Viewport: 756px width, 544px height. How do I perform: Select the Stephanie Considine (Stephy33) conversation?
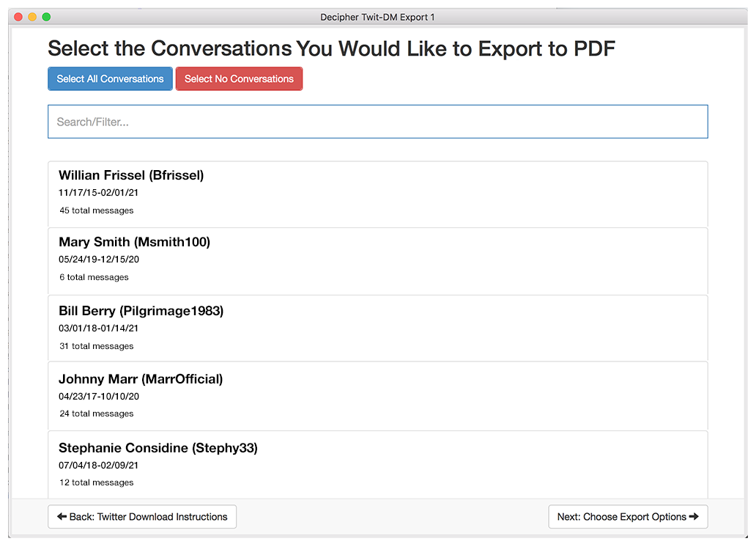(377, 464)
